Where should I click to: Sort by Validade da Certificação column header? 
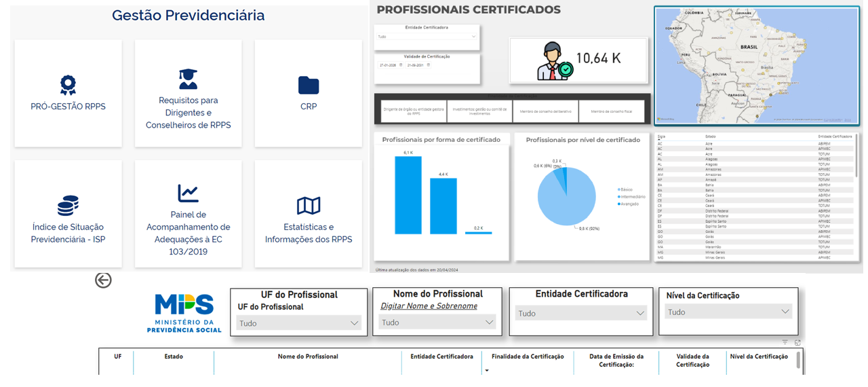[692, 361]
